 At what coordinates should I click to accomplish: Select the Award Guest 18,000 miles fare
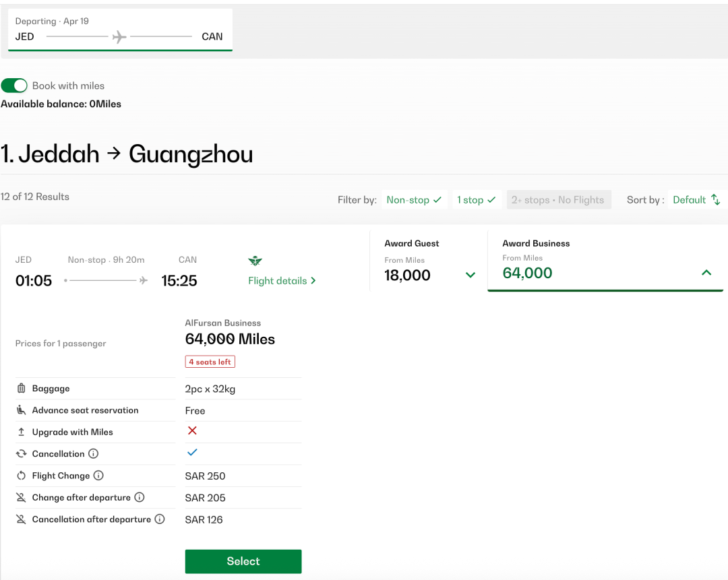[429, 261]
